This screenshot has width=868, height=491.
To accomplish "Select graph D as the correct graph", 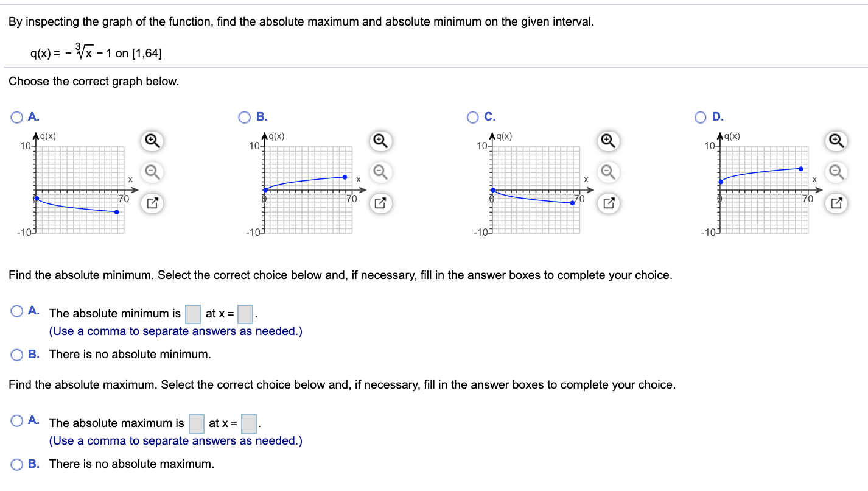I will coord(700,117).
